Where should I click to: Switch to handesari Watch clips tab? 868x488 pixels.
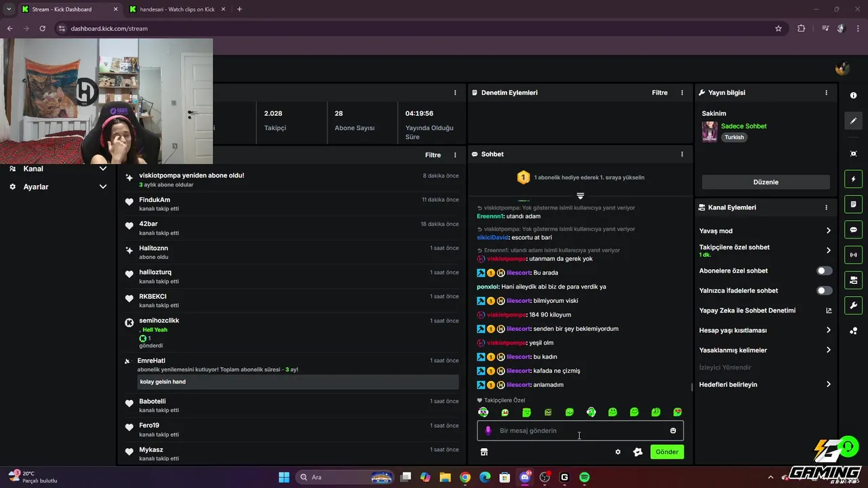coord(178,9)
